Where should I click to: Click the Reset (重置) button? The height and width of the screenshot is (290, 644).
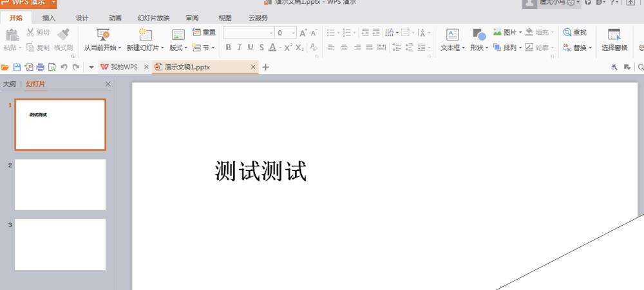tap(204, 32)
